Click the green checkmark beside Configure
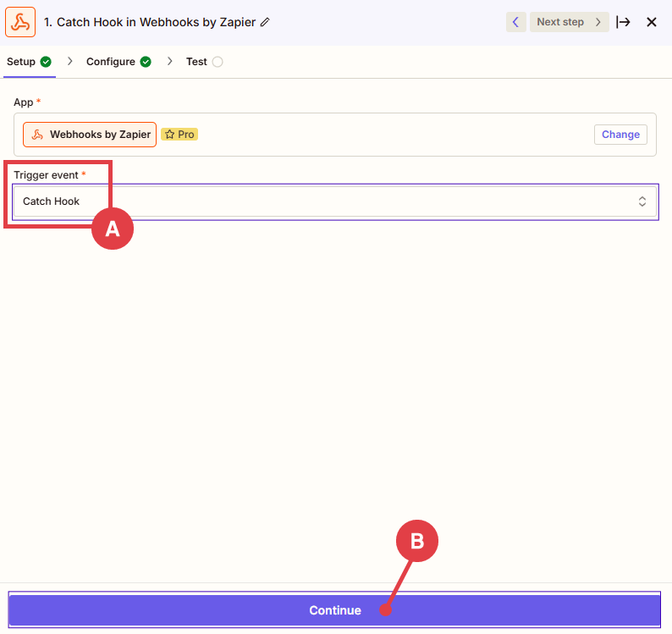Image resolution: width=672 pixels, height=634 pixels. pyautogui.click(x=146, y=62)
